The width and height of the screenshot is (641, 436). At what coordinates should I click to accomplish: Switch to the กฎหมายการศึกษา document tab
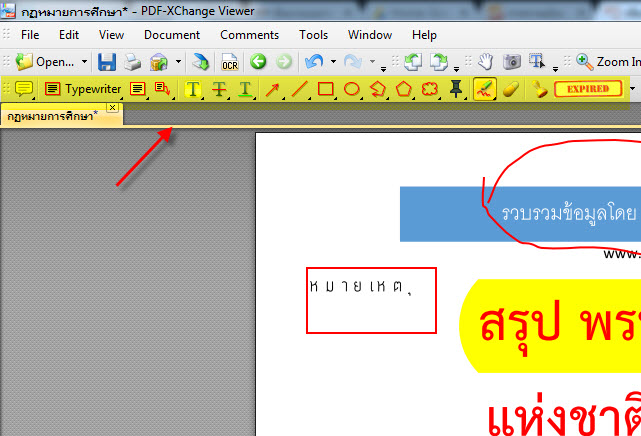click(x=53, y=116)
